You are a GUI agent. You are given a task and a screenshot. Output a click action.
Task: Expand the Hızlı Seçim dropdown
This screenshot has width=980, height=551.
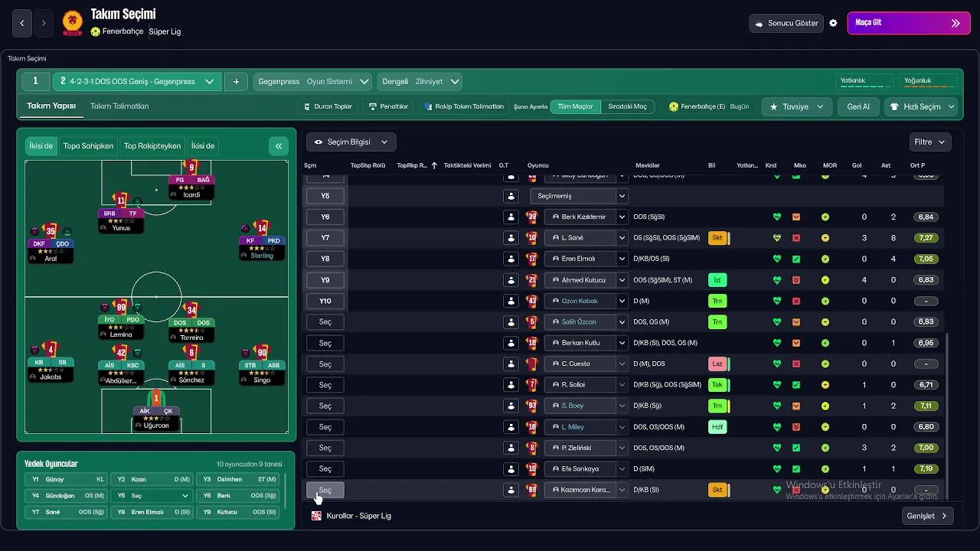tap(922, 106)
